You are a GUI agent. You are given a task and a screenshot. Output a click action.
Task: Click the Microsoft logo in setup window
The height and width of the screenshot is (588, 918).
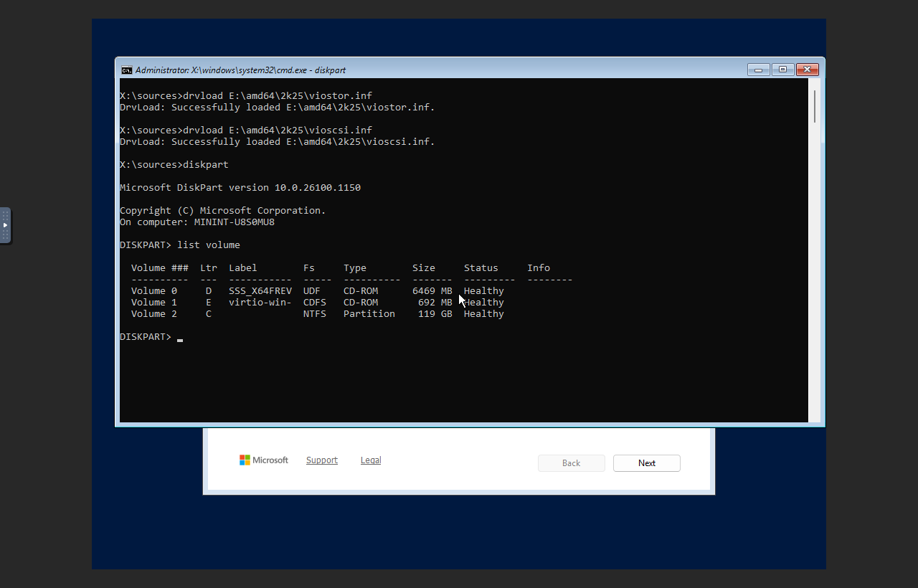point(264,460)
